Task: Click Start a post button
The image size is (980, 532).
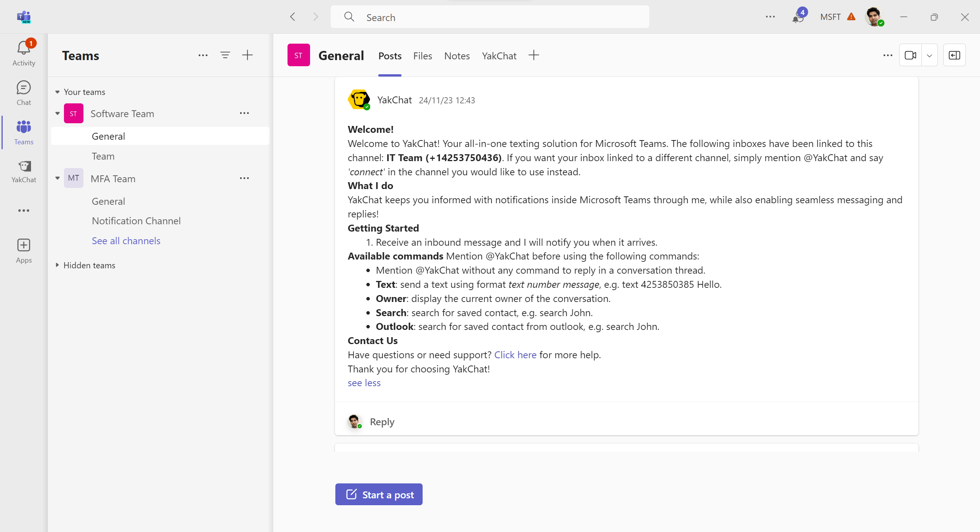Action: [379, 494]
